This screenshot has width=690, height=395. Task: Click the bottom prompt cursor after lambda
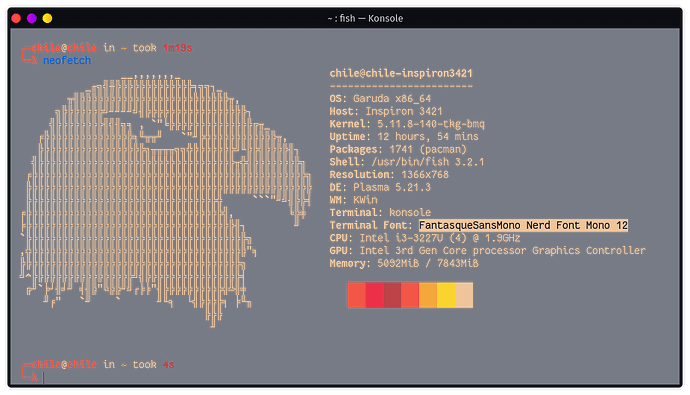click(44, 377)
